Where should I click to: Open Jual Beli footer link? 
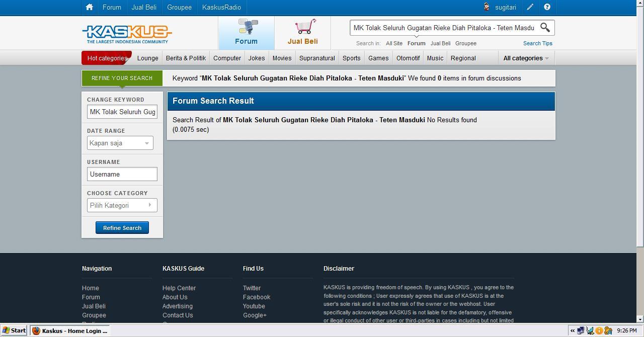[94, 306]
